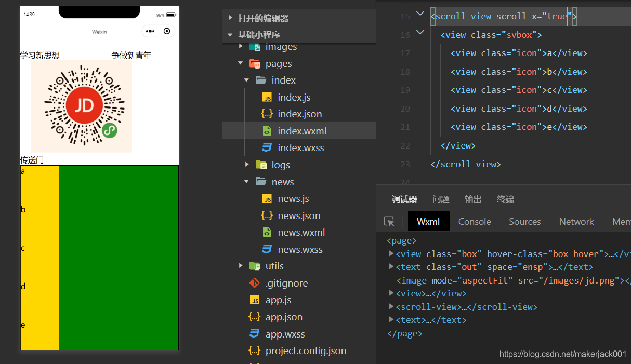Switch to the 终端 tab

(505, 199)
